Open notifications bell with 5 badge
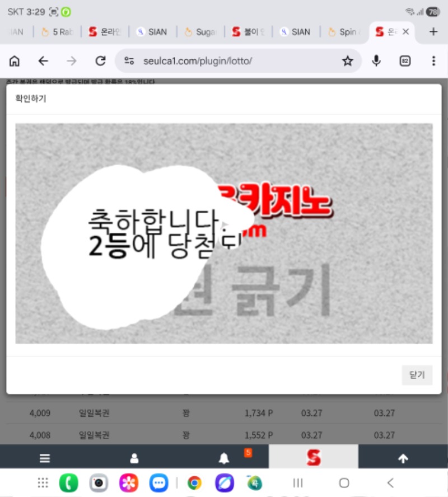The width and height of the screenshot is (448, 497). pos(224,458)
